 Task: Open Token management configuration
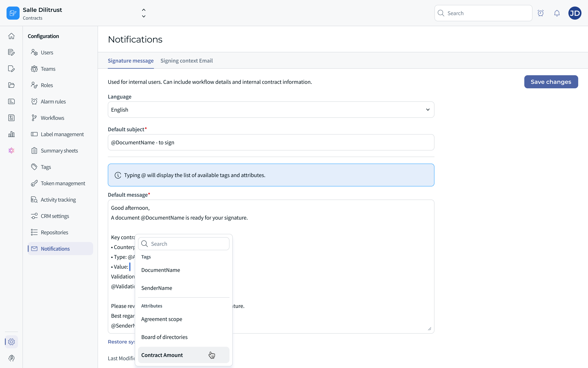pos(60,183)
